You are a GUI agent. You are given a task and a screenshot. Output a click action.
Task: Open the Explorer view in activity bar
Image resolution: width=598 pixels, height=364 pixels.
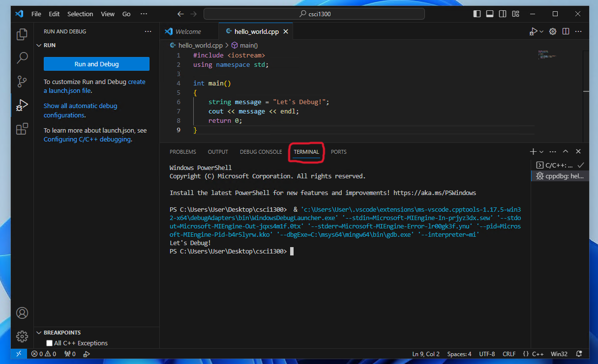22,34
